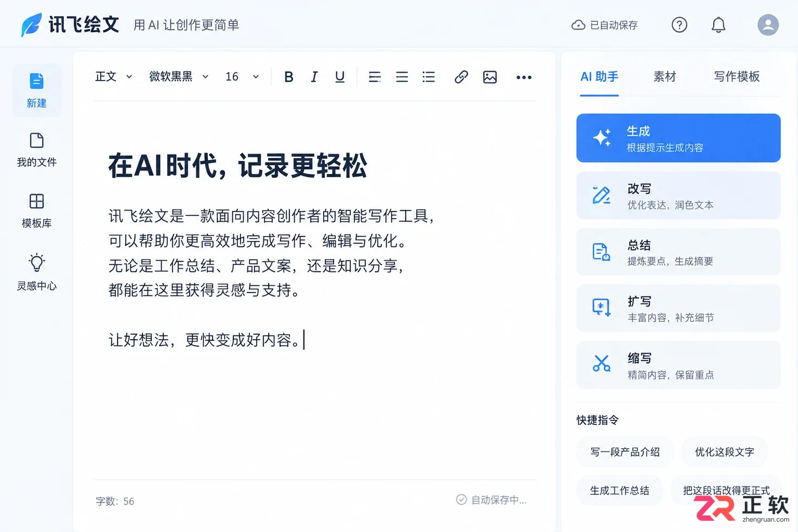Click the 自动保存中 status indicator
This screenshot has width=798, height=532.
coord(491,500)
